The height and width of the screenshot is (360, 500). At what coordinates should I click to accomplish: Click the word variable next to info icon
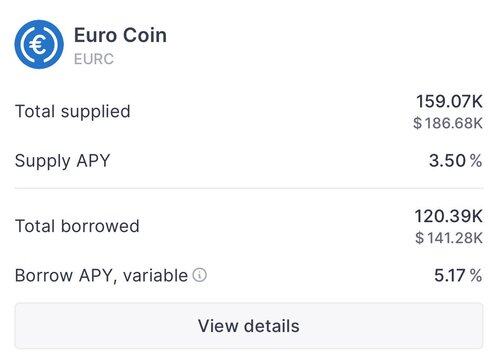tap(155, 276)
